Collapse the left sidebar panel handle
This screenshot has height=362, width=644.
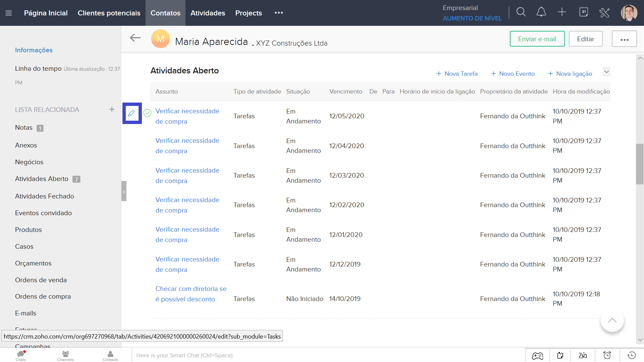click(124, 191)
